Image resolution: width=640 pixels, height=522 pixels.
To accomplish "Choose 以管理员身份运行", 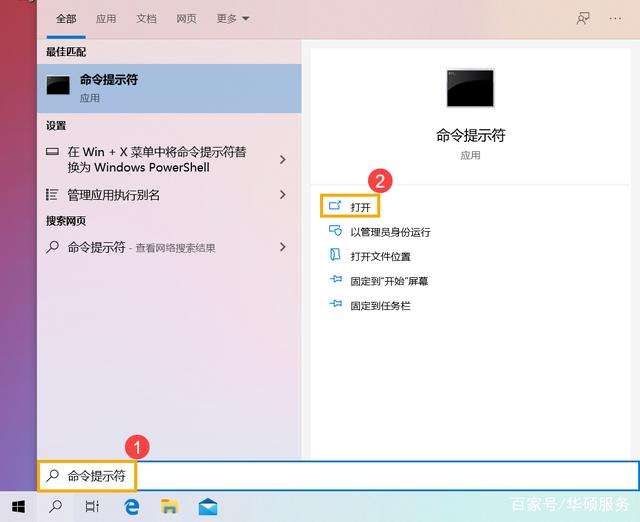I will point(380,232).
